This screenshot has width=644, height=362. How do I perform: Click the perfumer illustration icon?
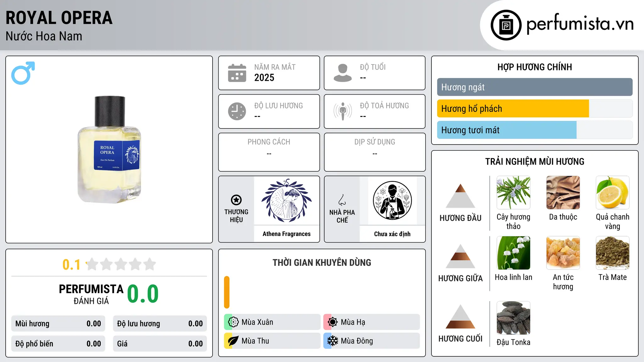click(392, 200)
